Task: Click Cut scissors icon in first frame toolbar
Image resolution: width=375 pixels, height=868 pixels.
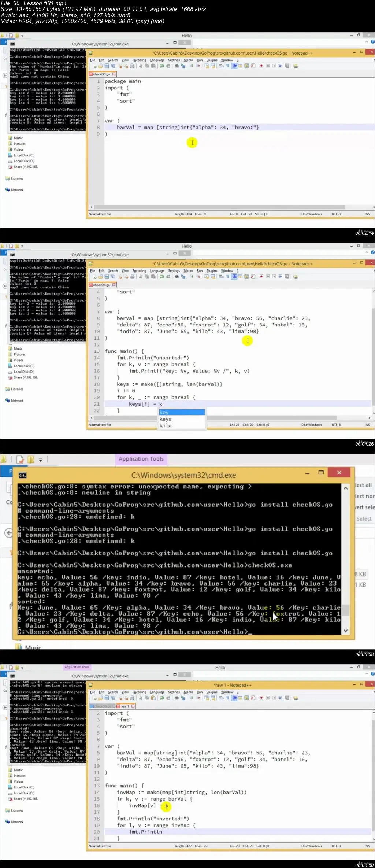Action: [141, 66]
